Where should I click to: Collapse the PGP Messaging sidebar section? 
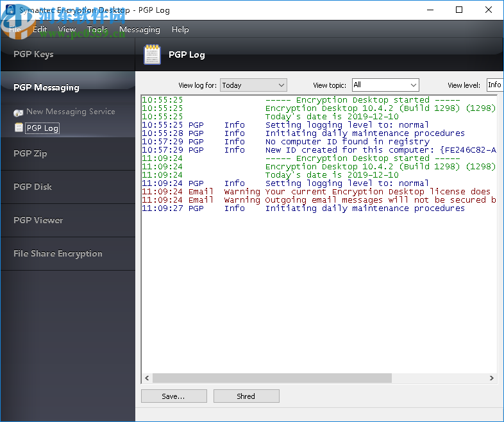pyautogui.click(x=68, y=87)
